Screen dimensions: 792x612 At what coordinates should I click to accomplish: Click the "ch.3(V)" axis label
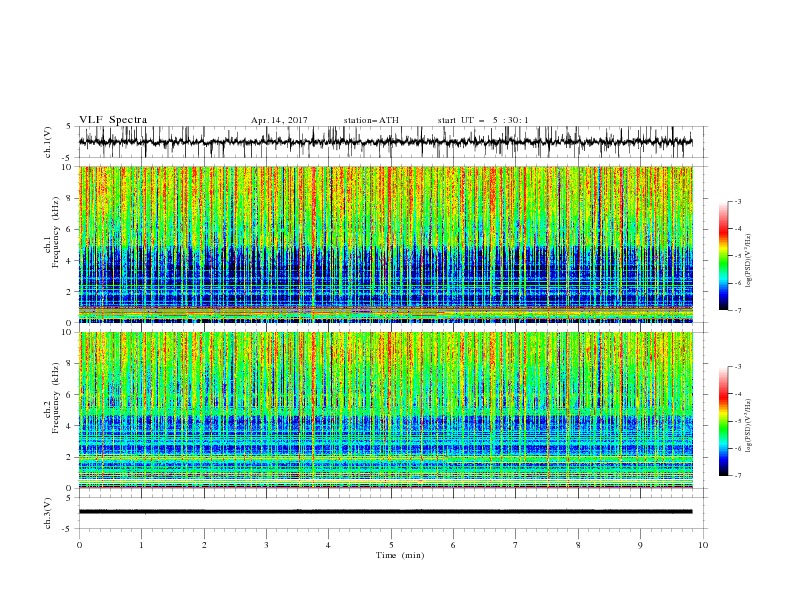click(48, 513)
